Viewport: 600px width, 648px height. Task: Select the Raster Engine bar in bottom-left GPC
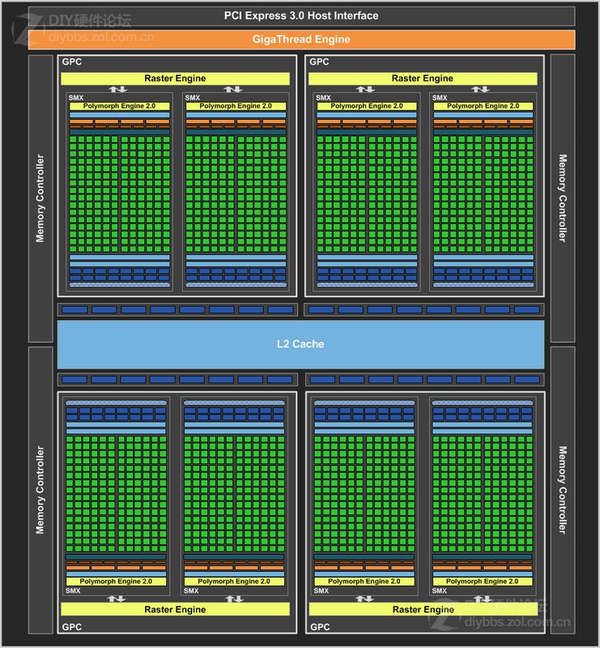pos(175,609)
